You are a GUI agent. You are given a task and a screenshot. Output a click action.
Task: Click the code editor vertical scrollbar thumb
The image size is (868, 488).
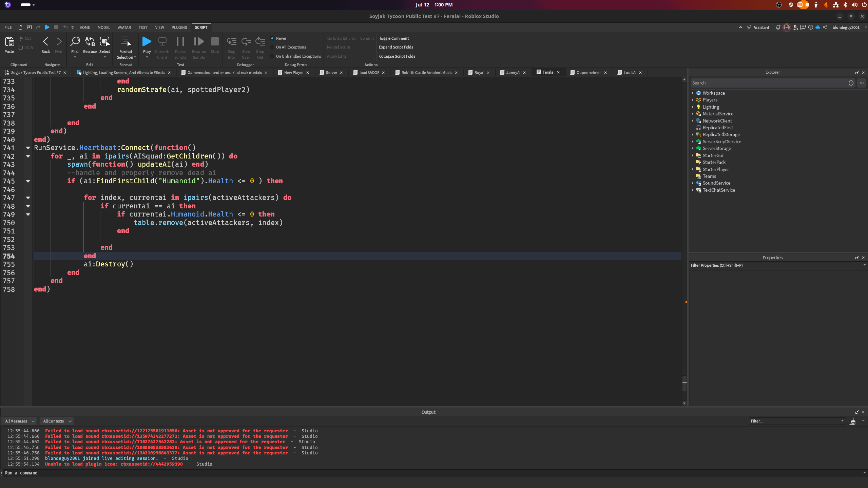684,383
